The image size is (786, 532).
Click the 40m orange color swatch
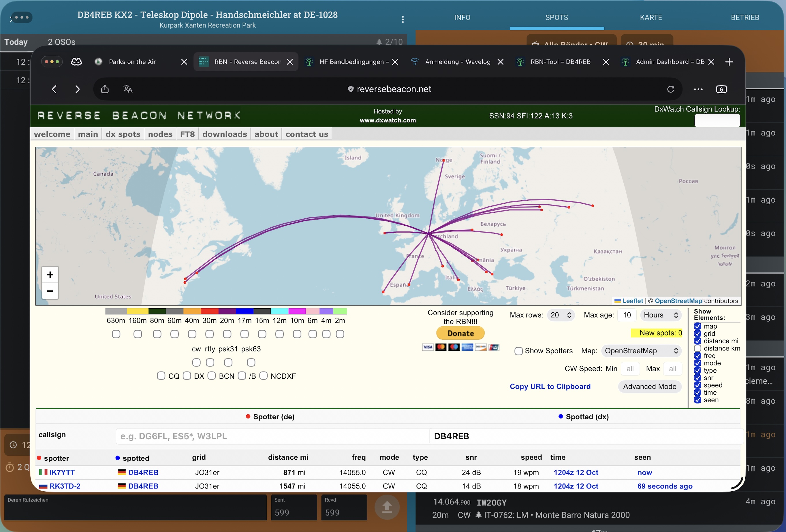point(192,311)
